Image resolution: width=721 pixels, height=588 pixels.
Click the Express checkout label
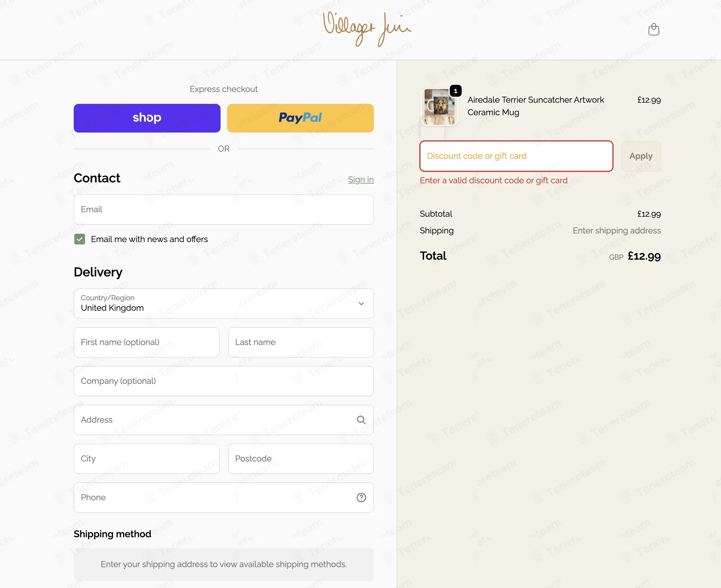click(224, 89)
